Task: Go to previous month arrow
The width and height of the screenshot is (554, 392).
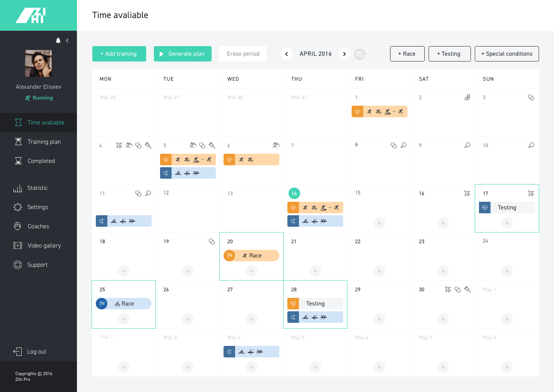Action: 286,54
